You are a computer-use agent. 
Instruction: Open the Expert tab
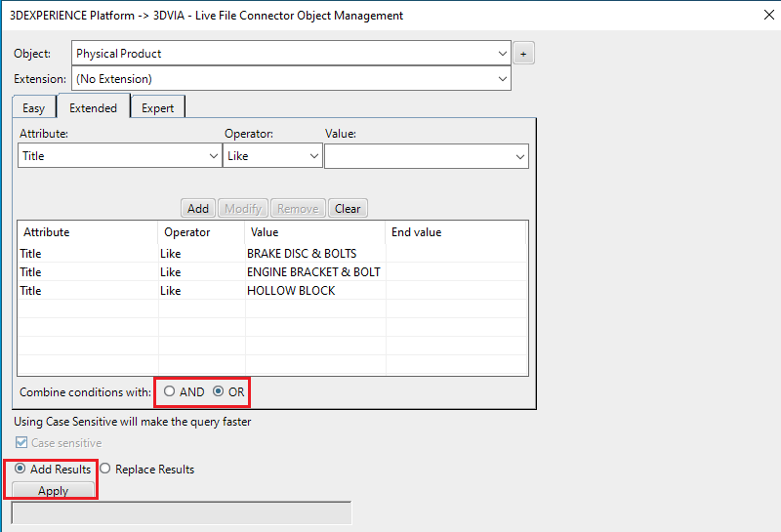157,108
